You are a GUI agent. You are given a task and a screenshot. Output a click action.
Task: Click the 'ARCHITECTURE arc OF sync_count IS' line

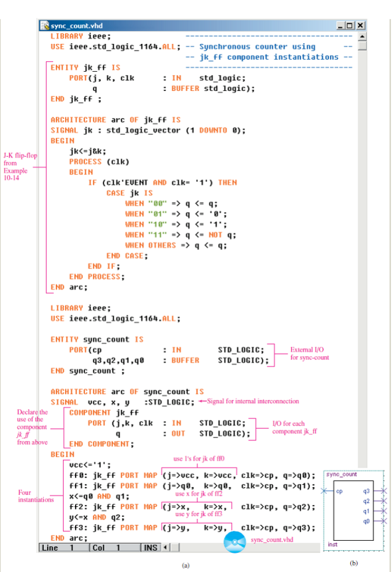point(128,392)
